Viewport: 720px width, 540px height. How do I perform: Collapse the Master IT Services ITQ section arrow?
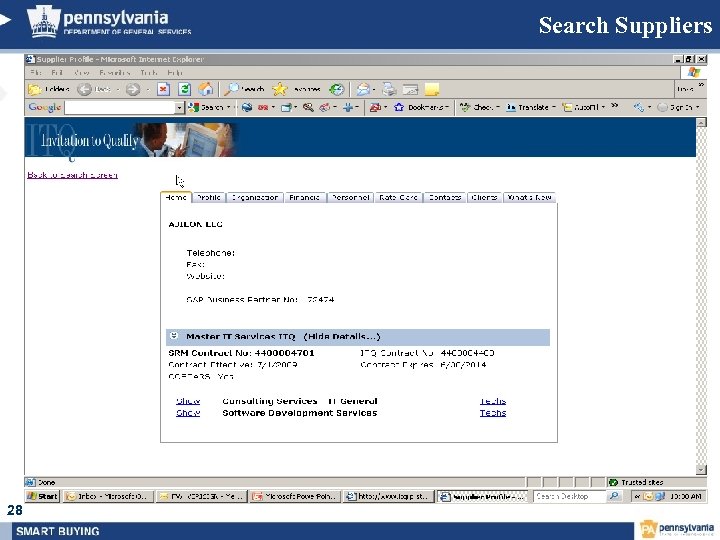point(174,336)
